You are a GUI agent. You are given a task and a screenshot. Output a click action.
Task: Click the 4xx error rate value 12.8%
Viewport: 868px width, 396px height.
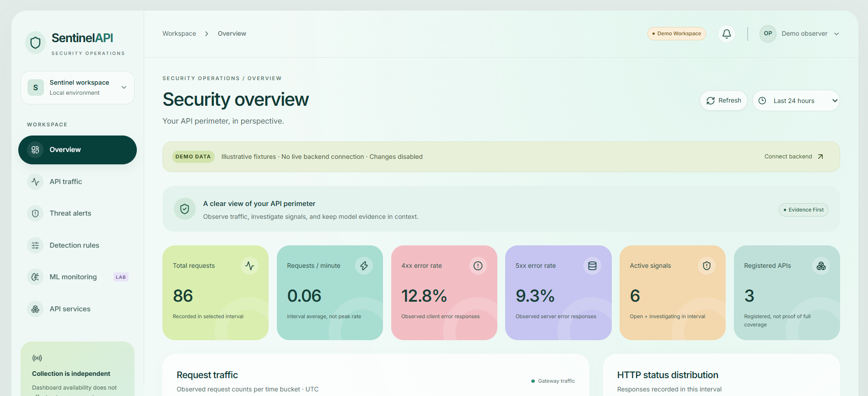424,296
